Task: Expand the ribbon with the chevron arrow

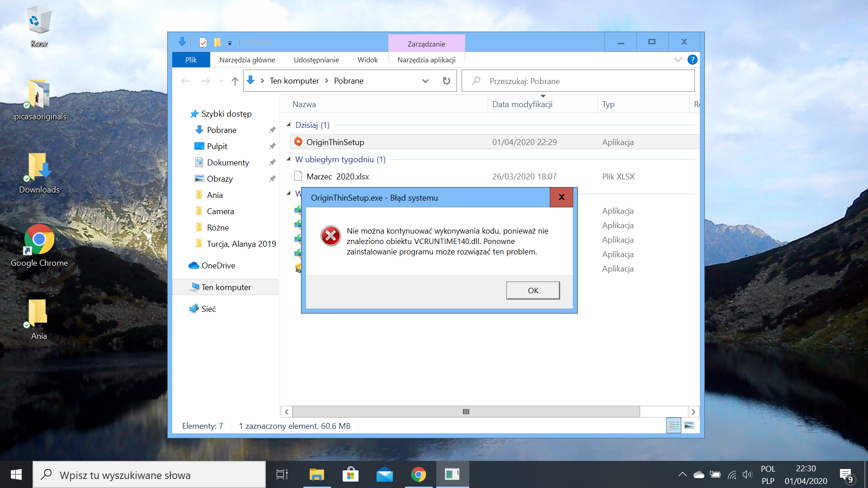Action: pyautogui.click(x=678, y=60)
